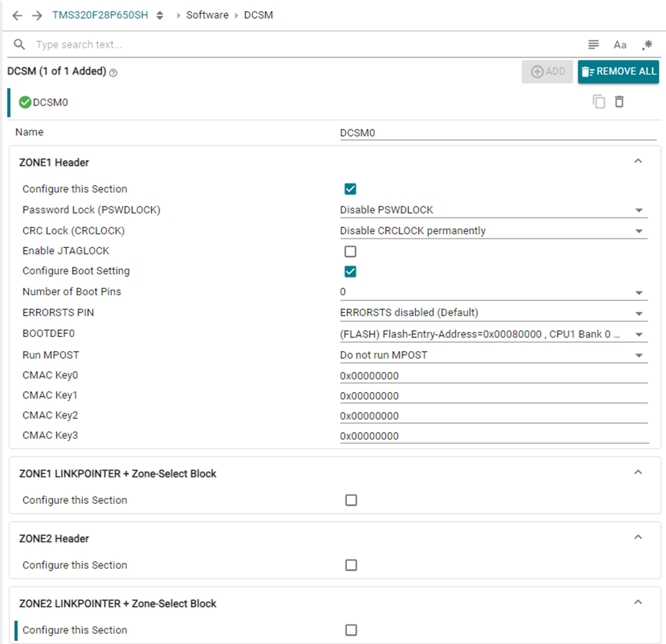Click the 'Number of Boot Pins' label
This screenshot has width=666, height=644.
tap(72, 291)
